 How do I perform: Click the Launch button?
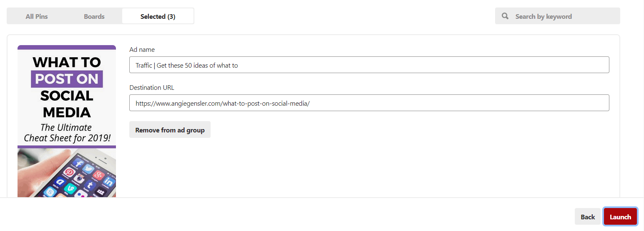(x=620, y=216)
